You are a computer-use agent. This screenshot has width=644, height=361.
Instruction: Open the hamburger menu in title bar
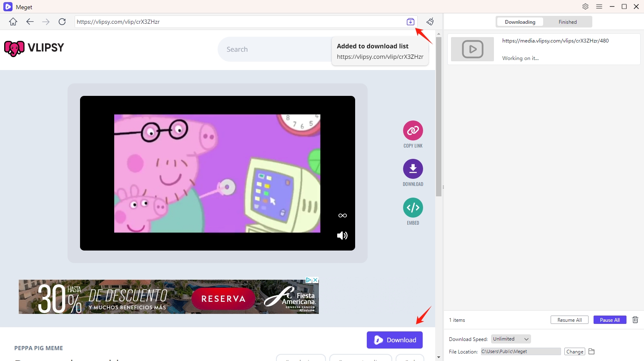[599, 7]
